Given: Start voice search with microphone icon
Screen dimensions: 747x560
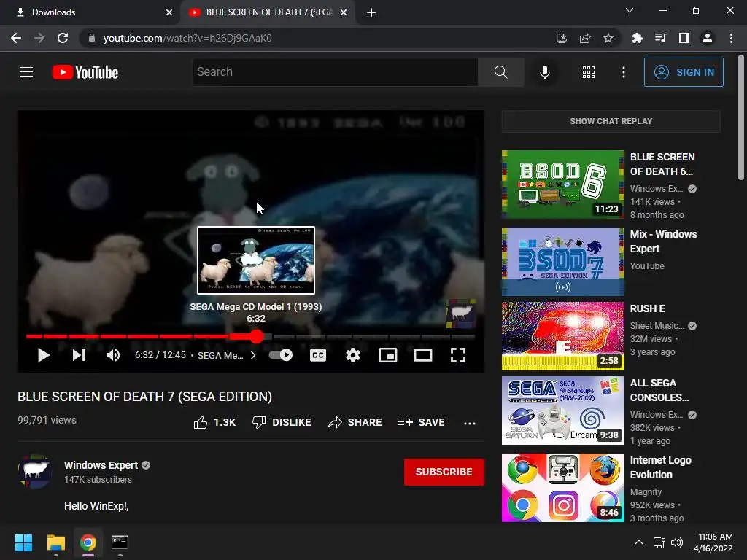Looking at the screenshot, I should click(544, 72).
